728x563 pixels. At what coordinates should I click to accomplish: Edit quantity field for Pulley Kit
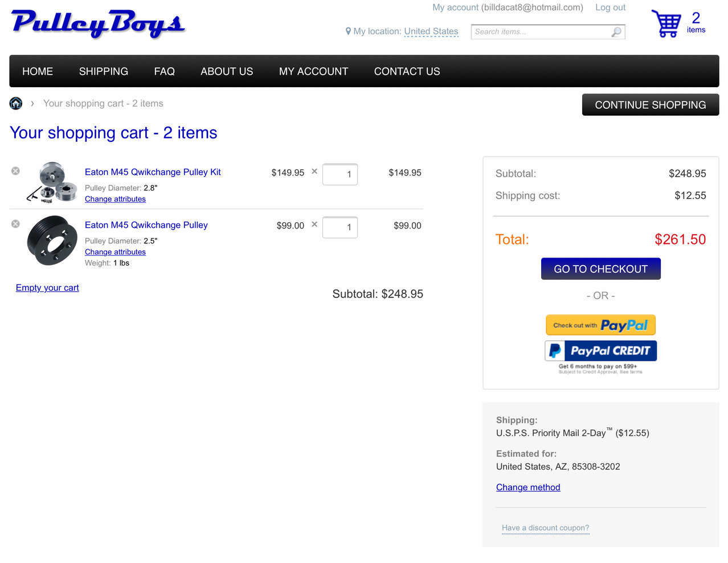(x=340, y=174)
